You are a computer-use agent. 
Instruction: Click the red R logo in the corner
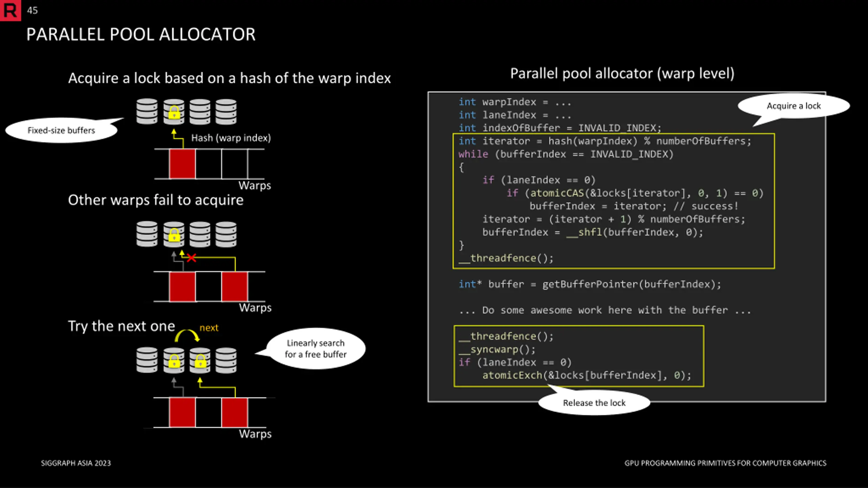(10, 10)
